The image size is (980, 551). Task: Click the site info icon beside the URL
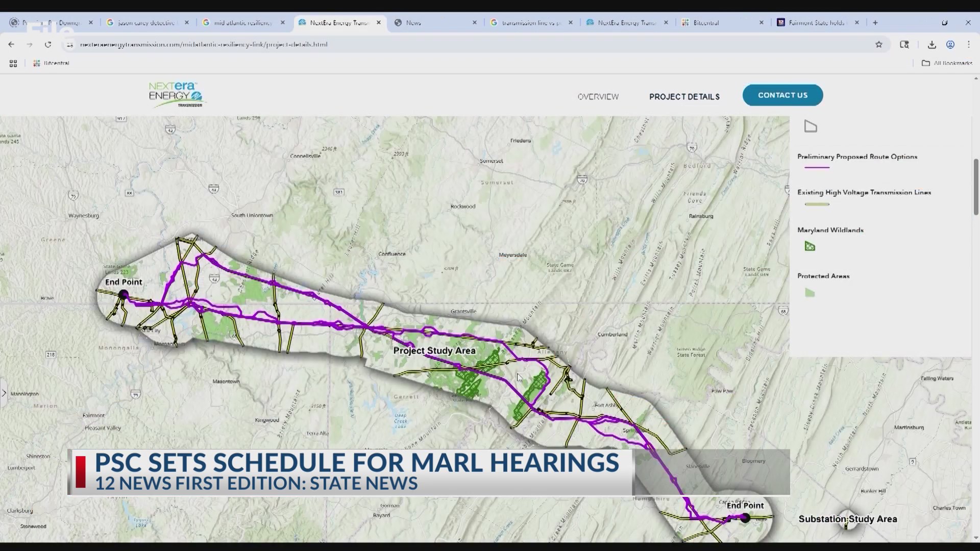click(70, 44)
